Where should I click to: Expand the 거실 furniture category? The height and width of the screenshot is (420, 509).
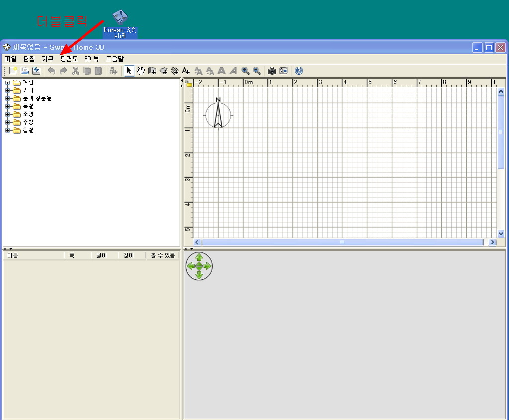click(8, 83)
